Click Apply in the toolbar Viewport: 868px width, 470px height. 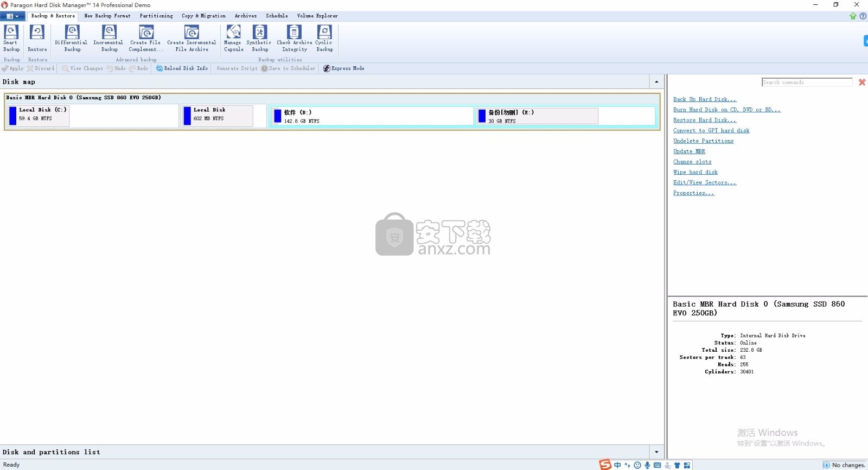click(x=12, y=68)
